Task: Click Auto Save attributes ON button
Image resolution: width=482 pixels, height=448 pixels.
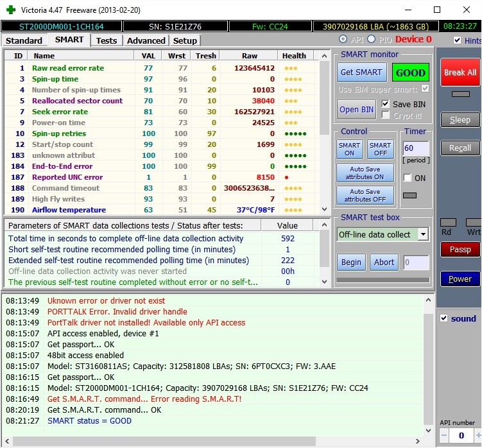Action: 365,173
